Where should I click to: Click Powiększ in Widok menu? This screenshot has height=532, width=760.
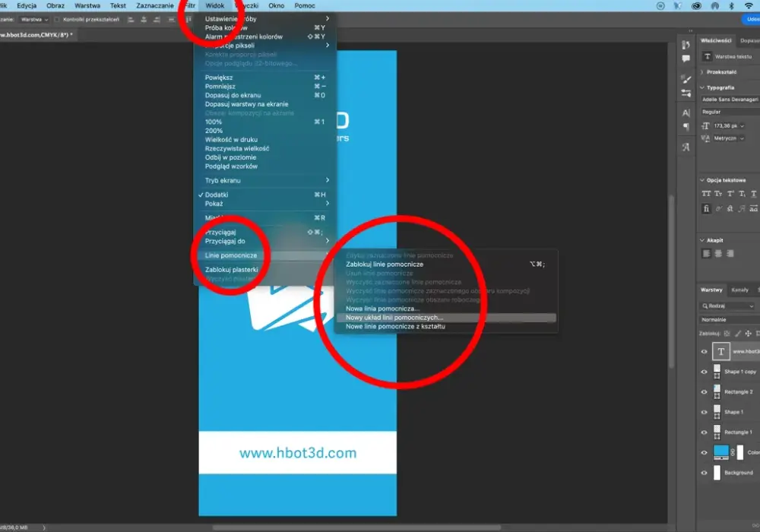click(264, 78)
